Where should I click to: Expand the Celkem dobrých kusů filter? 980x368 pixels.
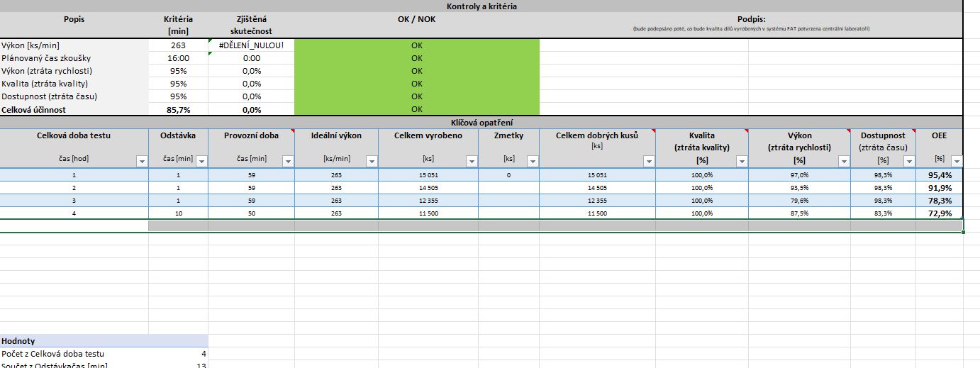click(x=648, y=162)
